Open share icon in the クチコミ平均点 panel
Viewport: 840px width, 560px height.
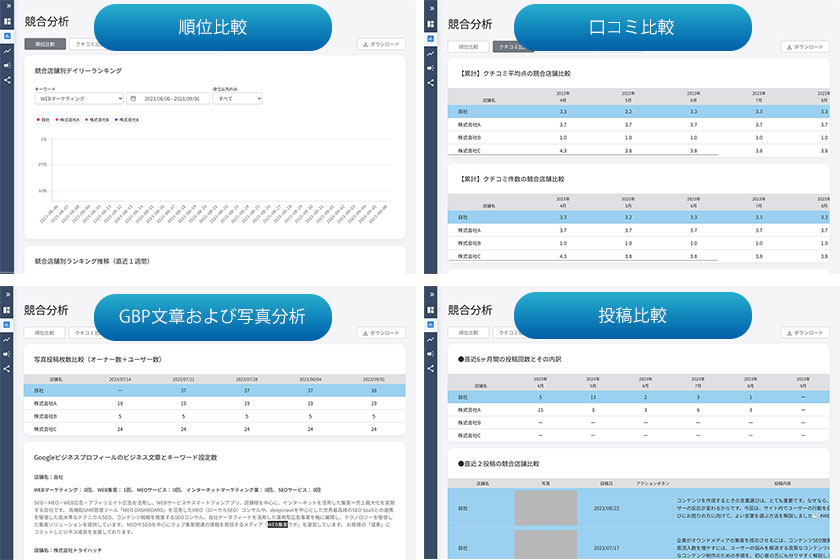(x=431, y=83)
